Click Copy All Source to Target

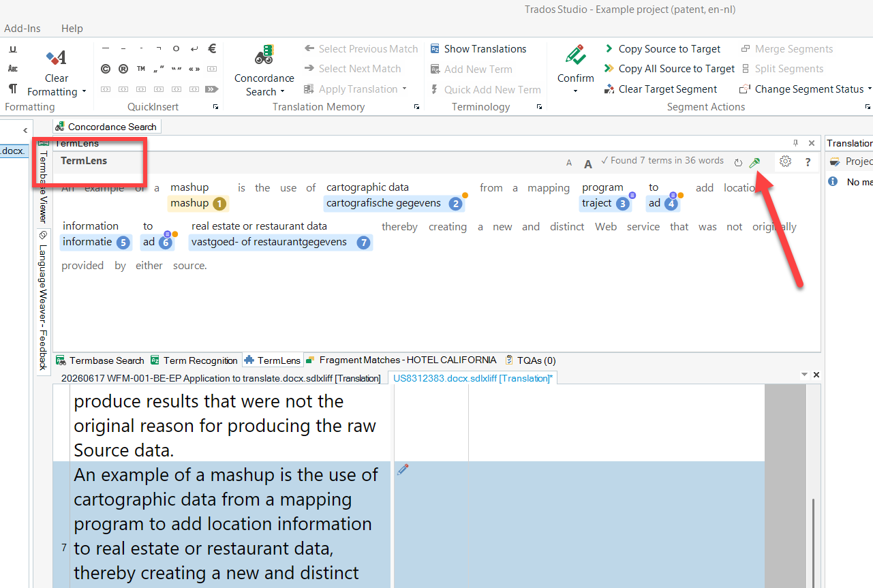(x=669, y=69)
